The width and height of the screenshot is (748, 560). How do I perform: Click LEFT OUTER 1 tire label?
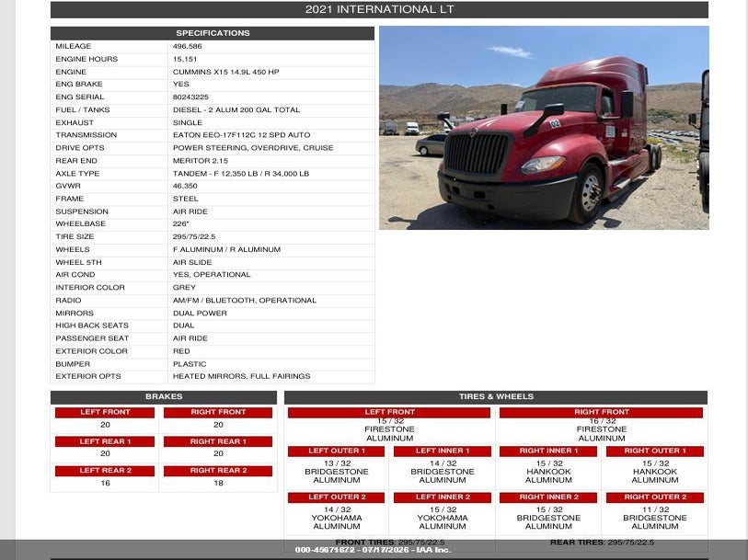coord(337,451)
